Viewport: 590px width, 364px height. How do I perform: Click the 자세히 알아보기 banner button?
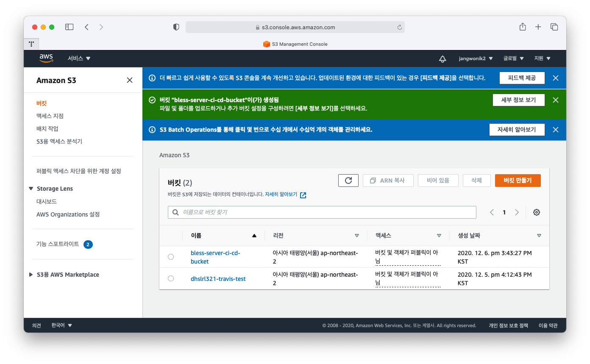pos(517,130)
